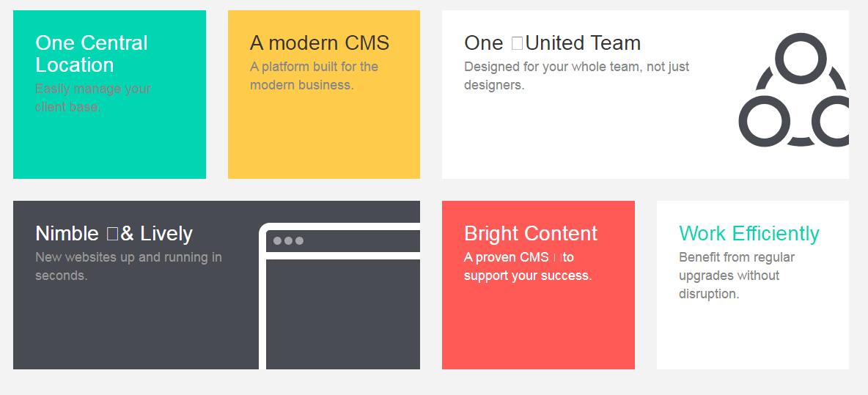The height and width of the screenshot is (395, 868).
Task: Open the "One United Team" heading
Action: click(552, 43)
